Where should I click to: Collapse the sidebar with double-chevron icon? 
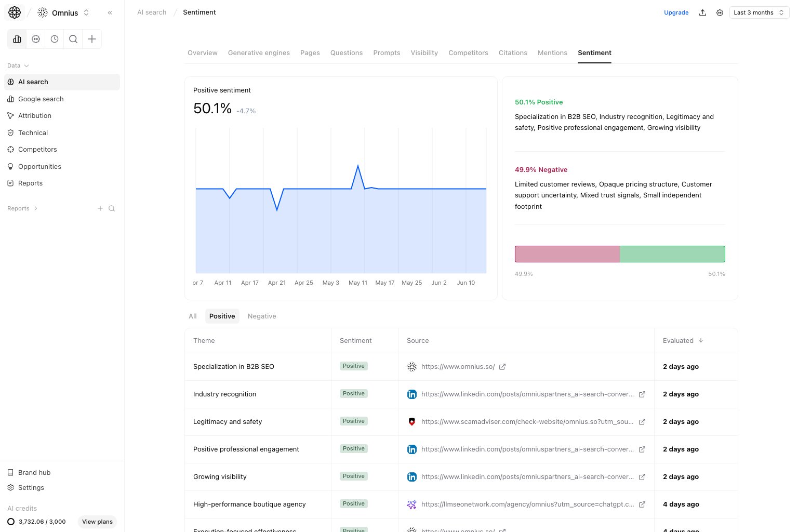click(x=110, y=12)
